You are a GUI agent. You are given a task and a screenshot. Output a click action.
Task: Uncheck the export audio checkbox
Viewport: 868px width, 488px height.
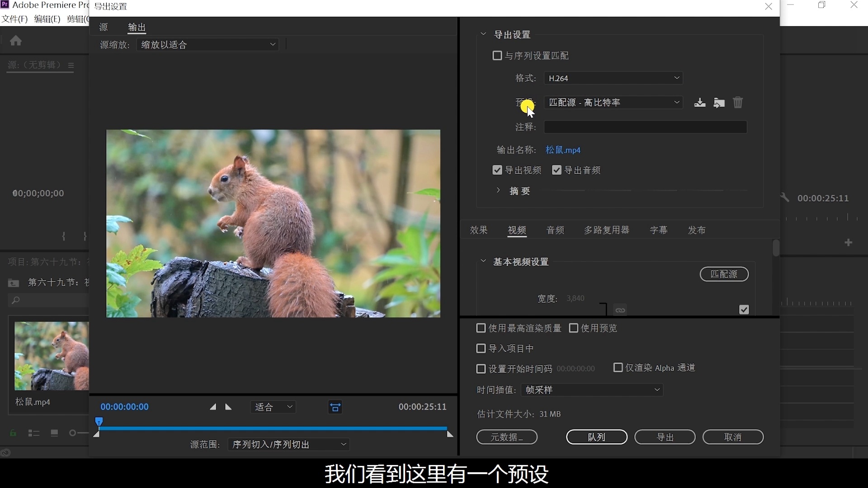(557, 170)
